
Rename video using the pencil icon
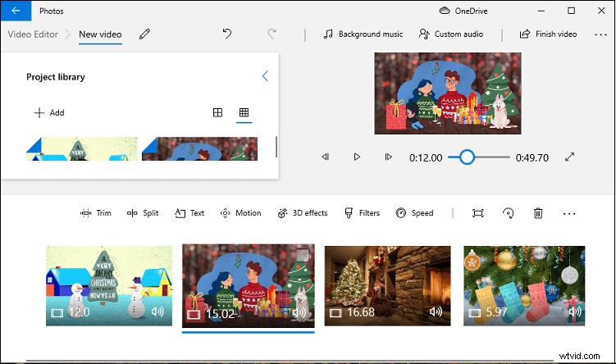144,34
